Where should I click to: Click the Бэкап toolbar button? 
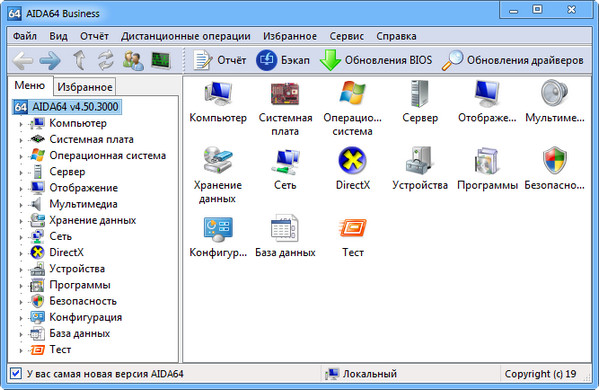(x=283, y=60)
